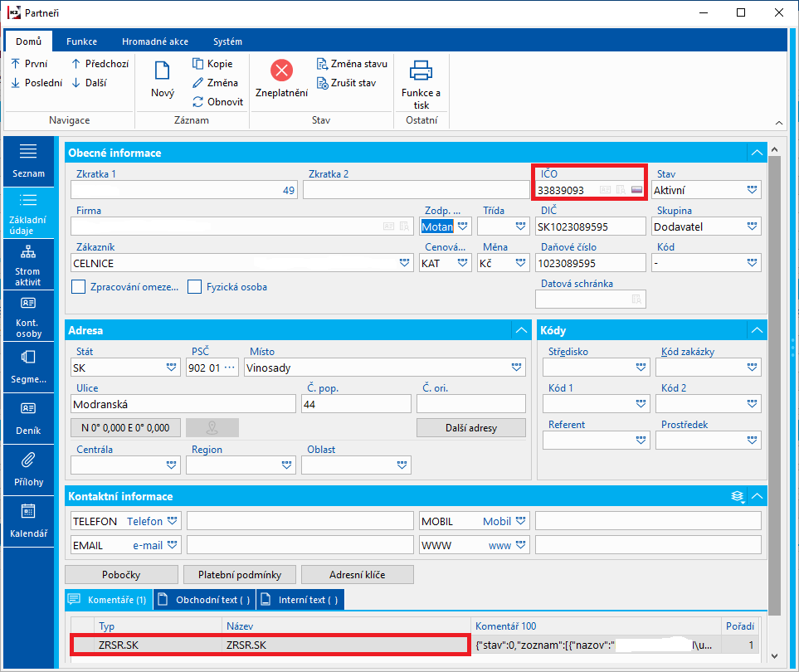799x672 pixels.
Task: Click flag icon in IČO field
Action: [x=636, y=190]
